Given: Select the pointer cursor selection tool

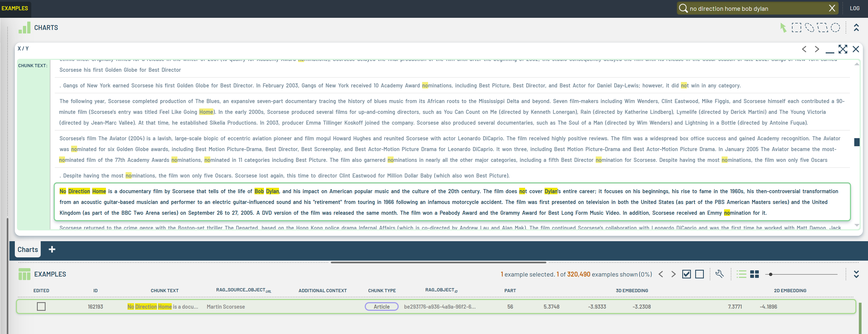Looking at the screenshot, I should click(783, 28).
